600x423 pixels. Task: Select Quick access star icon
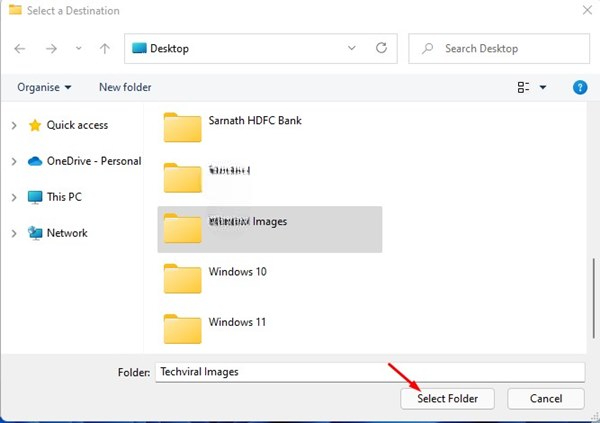coord(35,125)
